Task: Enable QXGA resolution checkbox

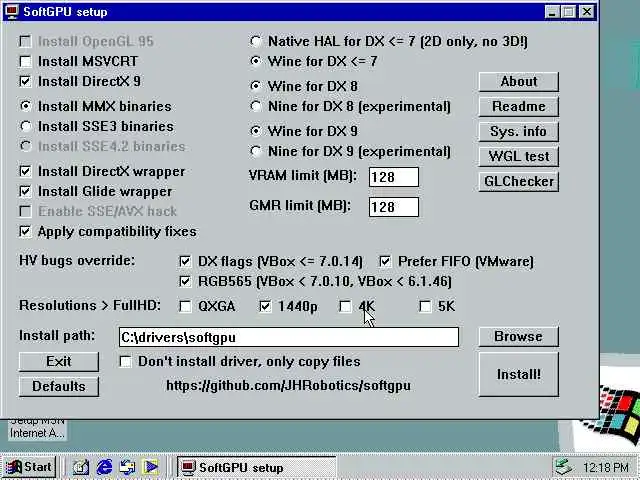Action: pos(185,306)
